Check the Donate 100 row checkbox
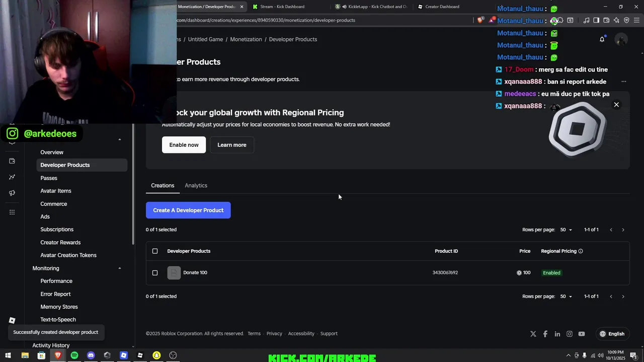This screenshot has width=644, height=362. tap(155, 273)
